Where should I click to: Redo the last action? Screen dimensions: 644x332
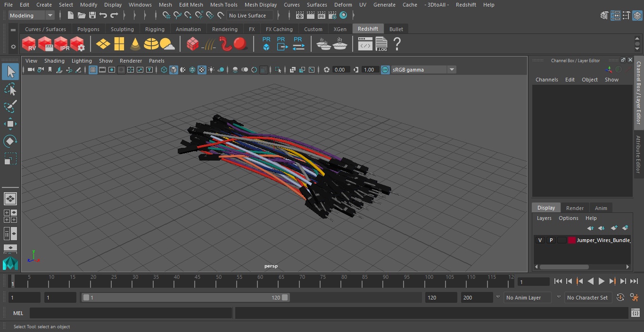pyautogui.click(x=114, y=16)
